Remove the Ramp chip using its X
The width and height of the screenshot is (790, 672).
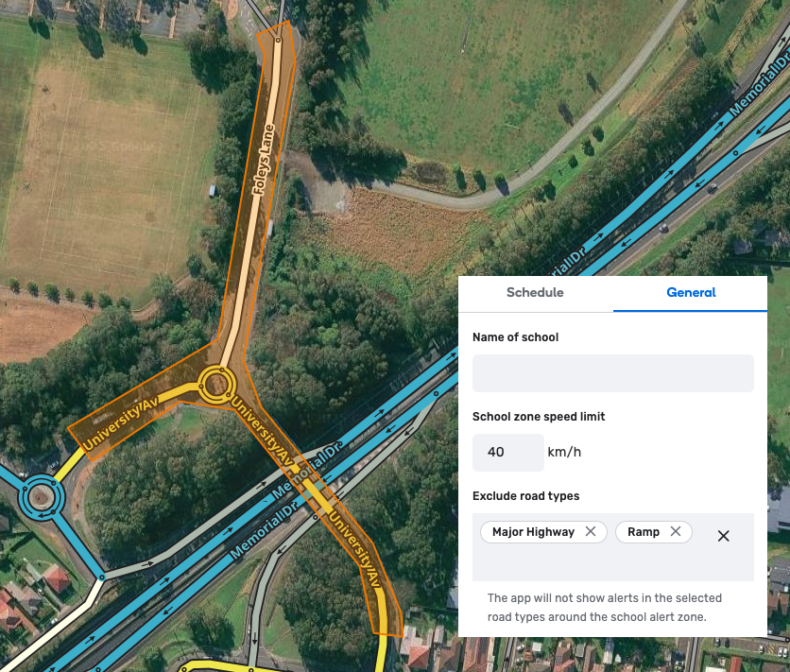[x=676, y=532]
